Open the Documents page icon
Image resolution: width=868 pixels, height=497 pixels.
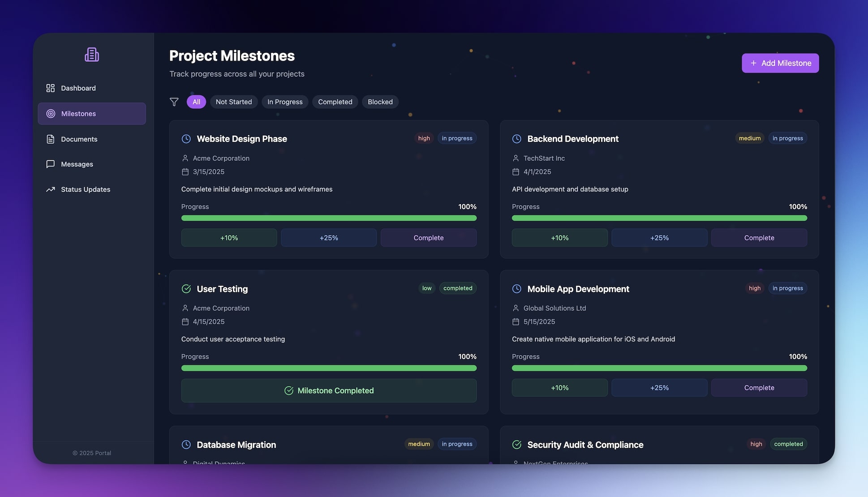click(x=50, y=139)
